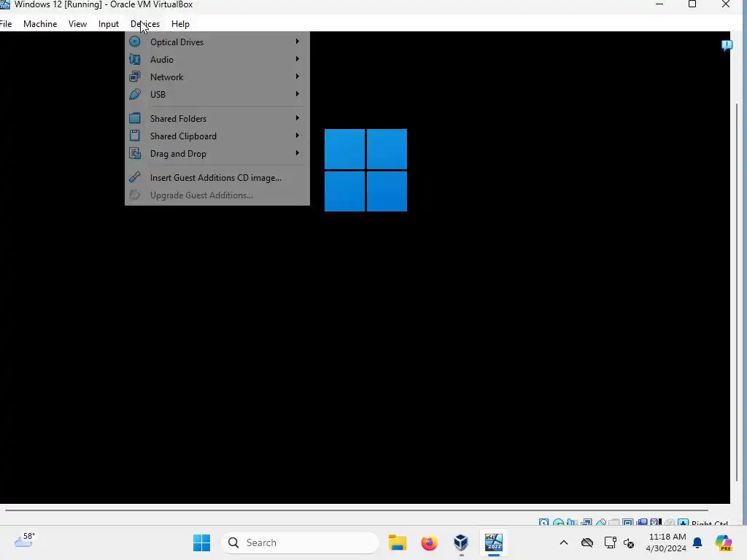Open the Optical Drives submenu
The height and width of the screenshot is (560, 747).
217,42
